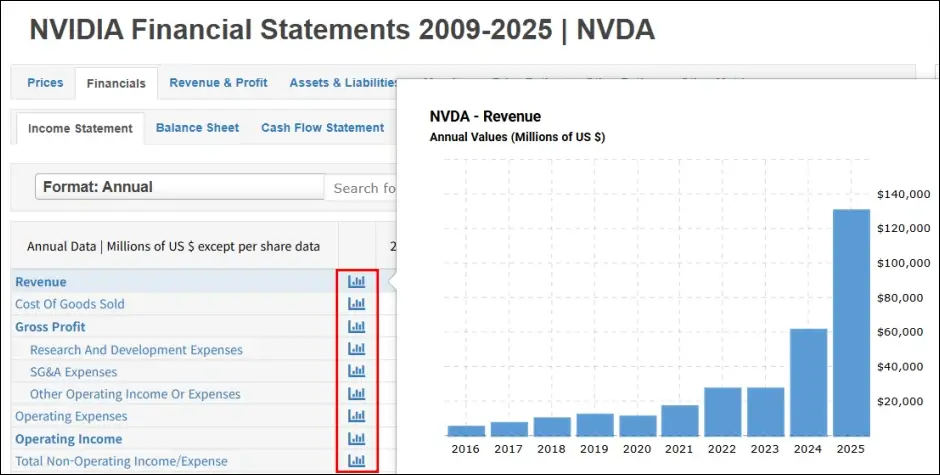Click the page heading NVIDIA Financial Statements
This screenshot has width=940, height=475.
(342, 29)
